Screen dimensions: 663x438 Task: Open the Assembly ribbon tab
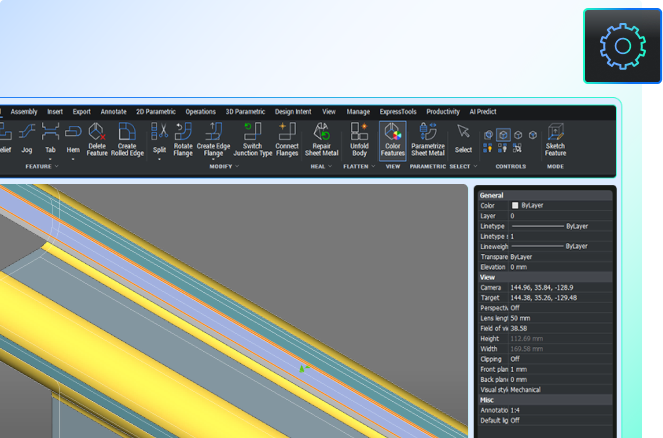(x=24, y=112)
